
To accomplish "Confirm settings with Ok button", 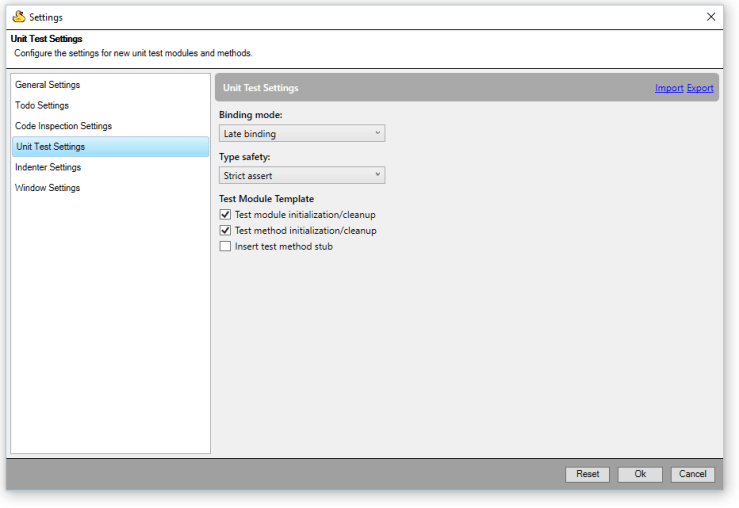I will point(640,474).
